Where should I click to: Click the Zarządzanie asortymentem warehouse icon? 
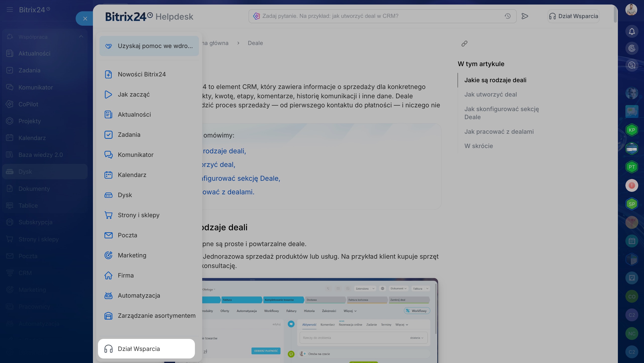coord(108,316)
